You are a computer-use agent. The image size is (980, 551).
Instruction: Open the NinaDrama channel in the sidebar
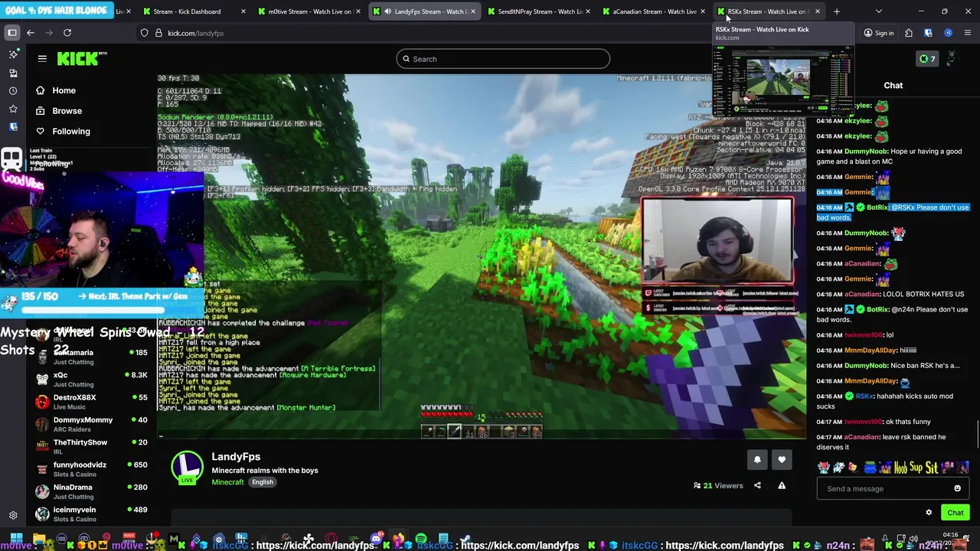[x=92, y=491]
